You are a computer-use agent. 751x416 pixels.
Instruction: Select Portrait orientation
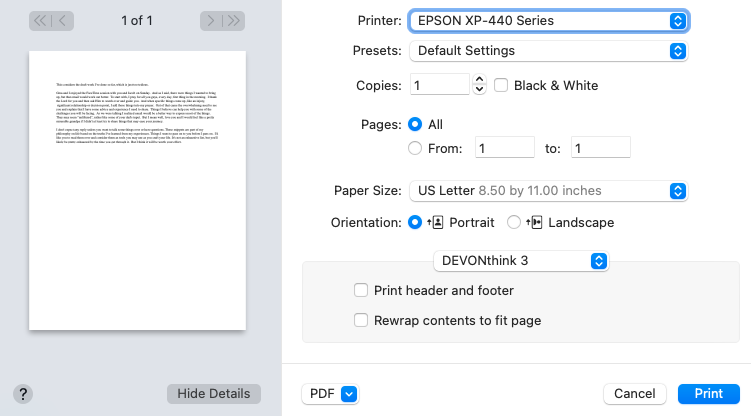416,222
